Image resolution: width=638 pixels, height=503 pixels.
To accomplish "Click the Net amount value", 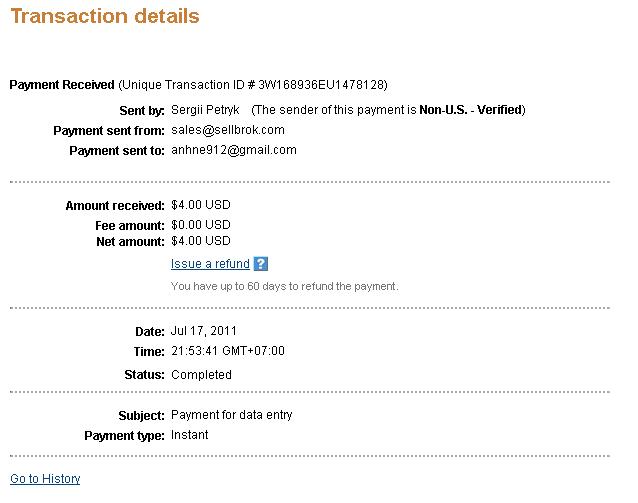I will point(201,241).
